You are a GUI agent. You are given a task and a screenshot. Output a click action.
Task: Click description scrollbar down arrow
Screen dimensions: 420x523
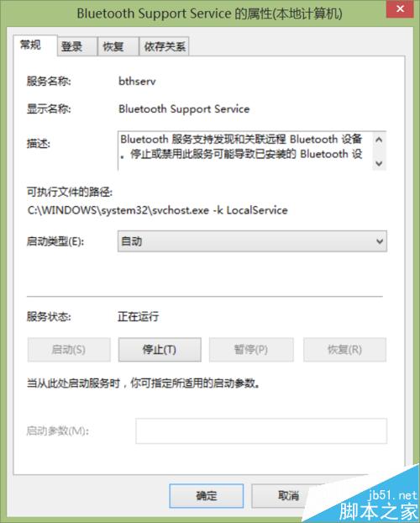click(379, 163)
